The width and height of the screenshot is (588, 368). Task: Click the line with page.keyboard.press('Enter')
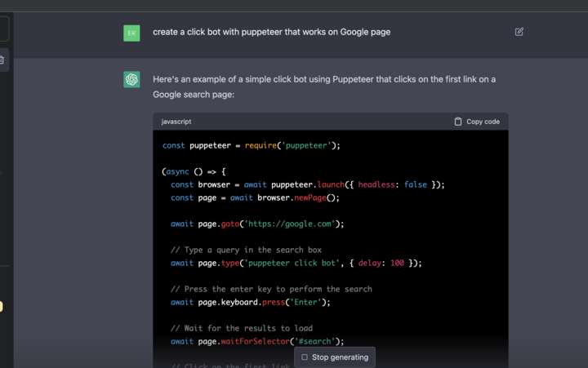(251, 302)
